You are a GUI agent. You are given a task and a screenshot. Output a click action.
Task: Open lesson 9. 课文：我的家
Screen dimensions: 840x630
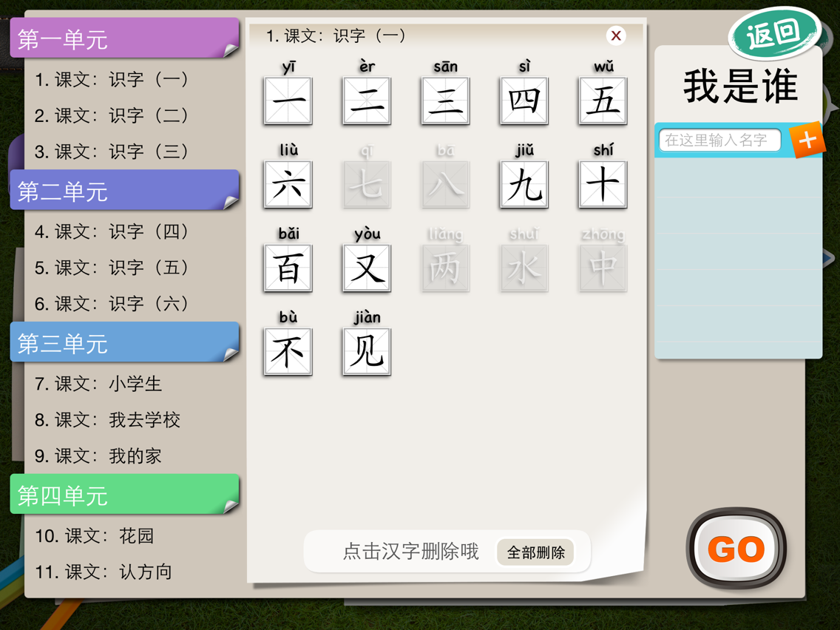coord(98,456)
